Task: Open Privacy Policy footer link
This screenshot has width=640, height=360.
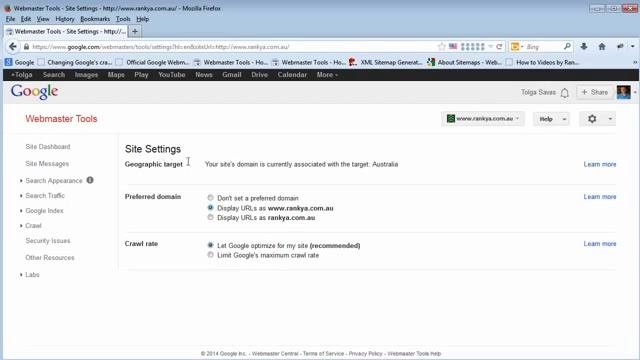Action: coord(365,353)
